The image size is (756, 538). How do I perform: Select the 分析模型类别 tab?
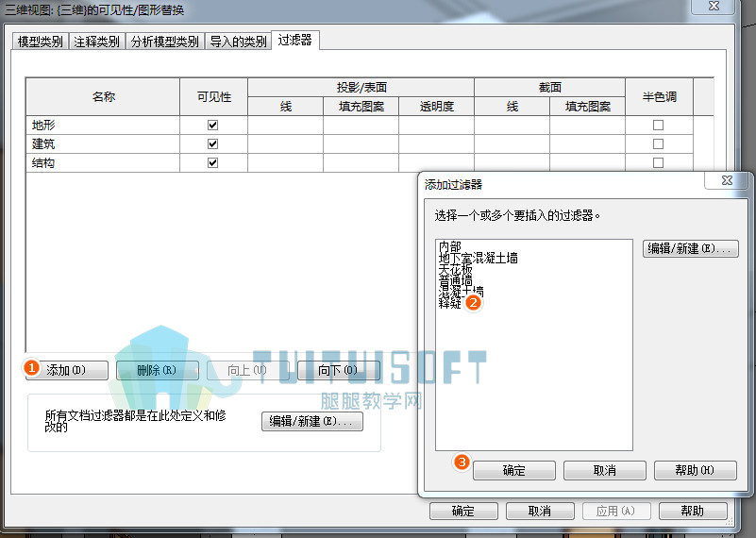pyautogui.click(x=165, y=42)
